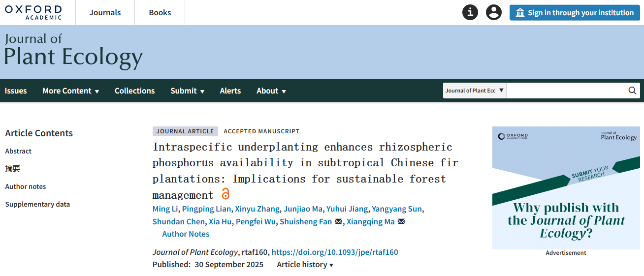The height and width of the screenshot is (276, 644).
Task: Click the search magnifying glass icon
Action: click(x=632, y=91)
